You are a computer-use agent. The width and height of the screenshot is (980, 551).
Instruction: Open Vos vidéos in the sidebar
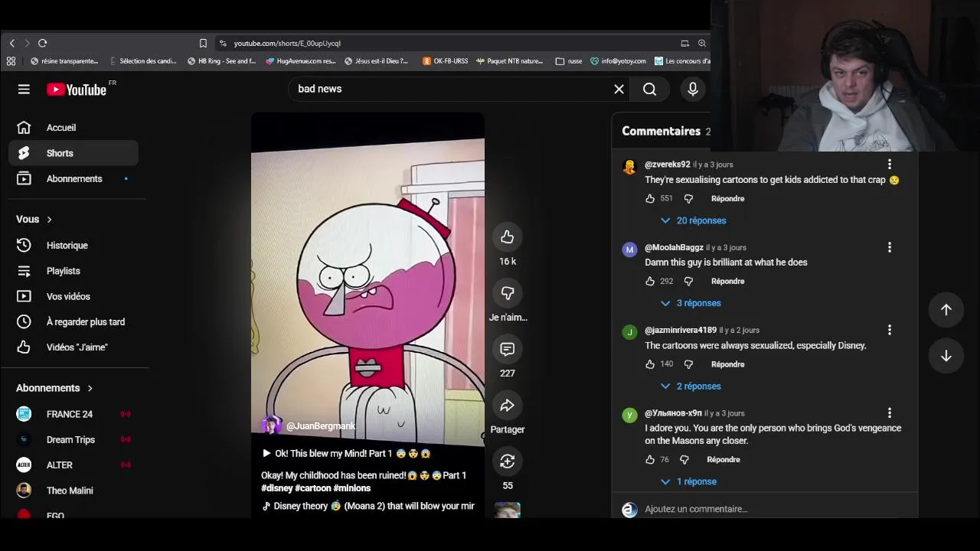coord(73,296)
